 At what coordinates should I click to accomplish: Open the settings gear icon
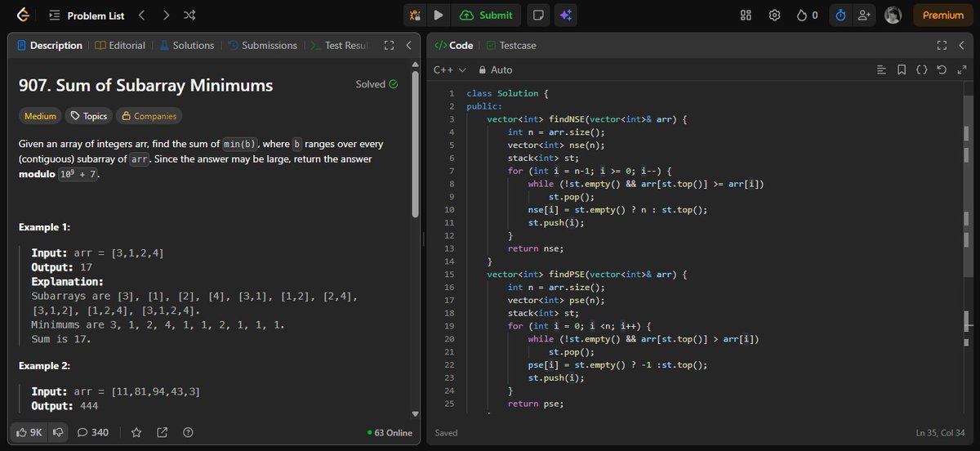[775, 15]
